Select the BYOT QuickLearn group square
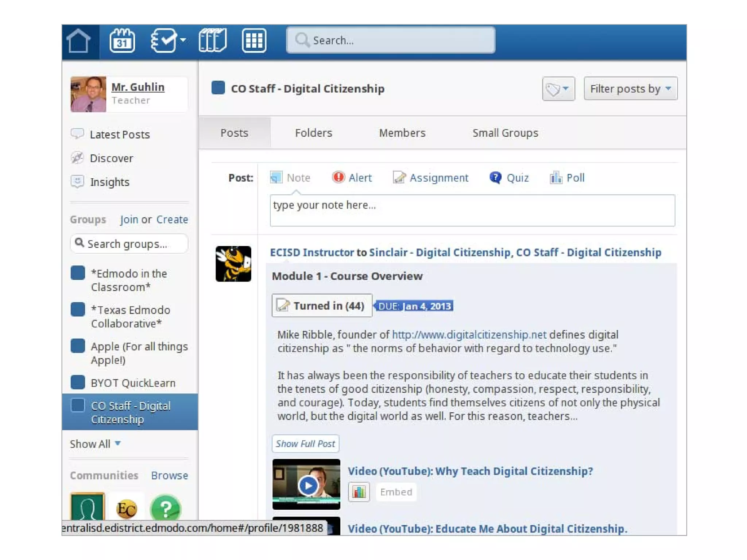 (78, 382)
